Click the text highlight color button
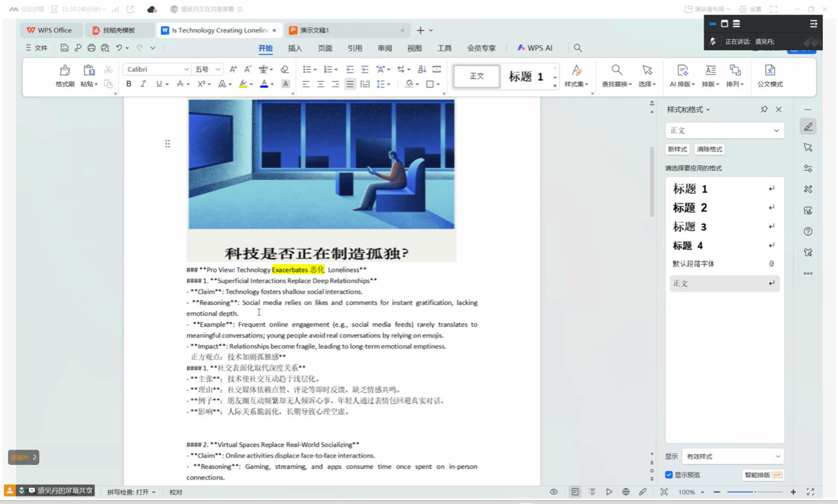 pyautogui.click(x=243, y=84)
